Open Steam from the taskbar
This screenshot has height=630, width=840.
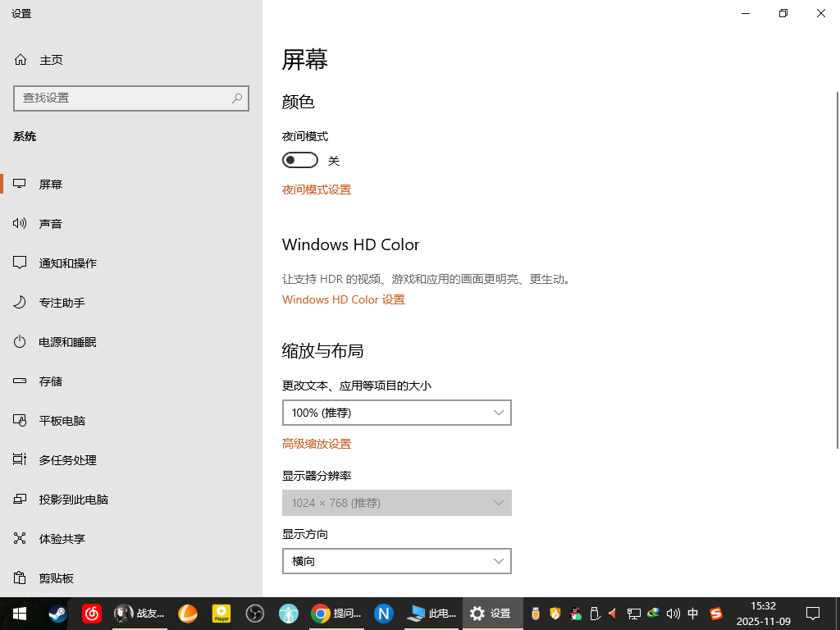click(x=58, y=614)
